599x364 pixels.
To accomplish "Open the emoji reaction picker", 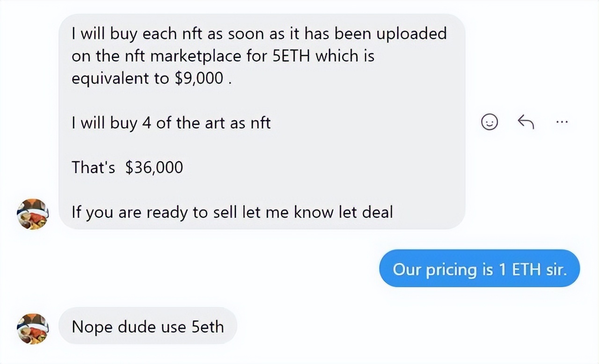I will click(x=489, y=123).
